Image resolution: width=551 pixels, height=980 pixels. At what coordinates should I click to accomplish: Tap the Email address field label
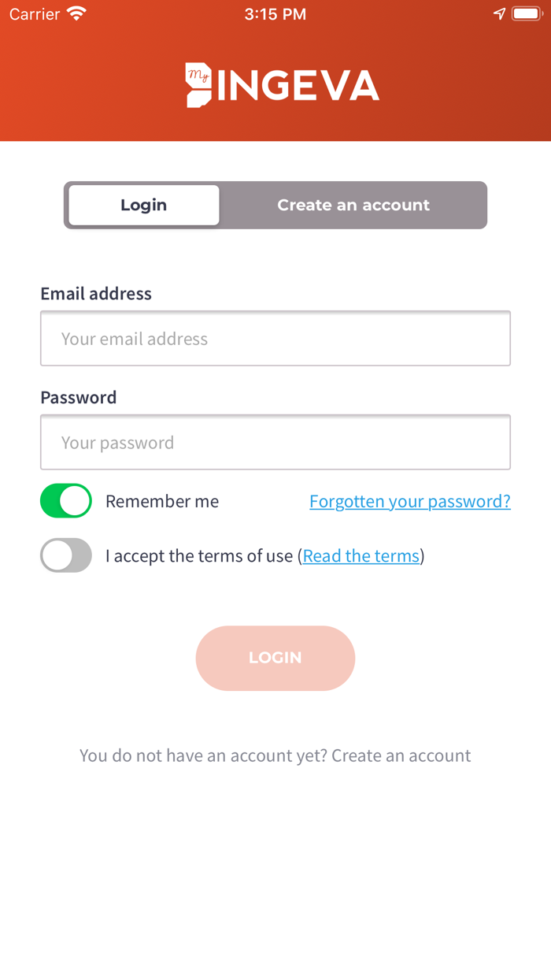[96, 294]
